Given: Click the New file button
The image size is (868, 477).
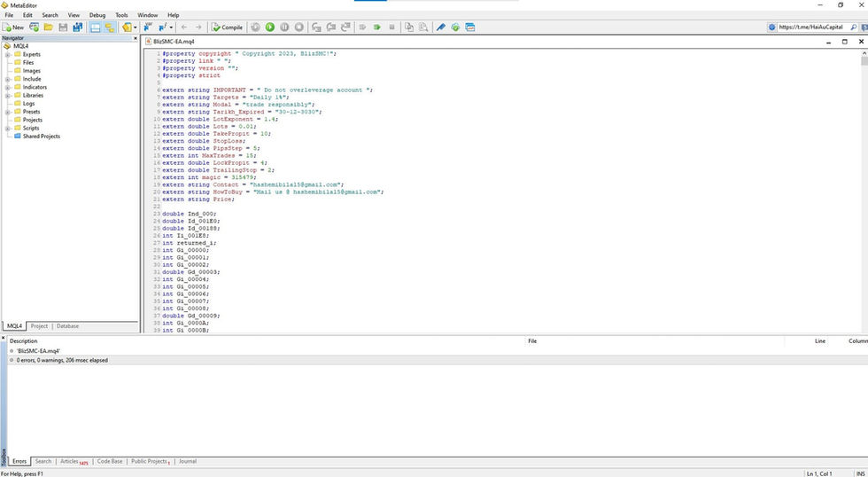Looking at the screenshot, I should coord(13,27).
